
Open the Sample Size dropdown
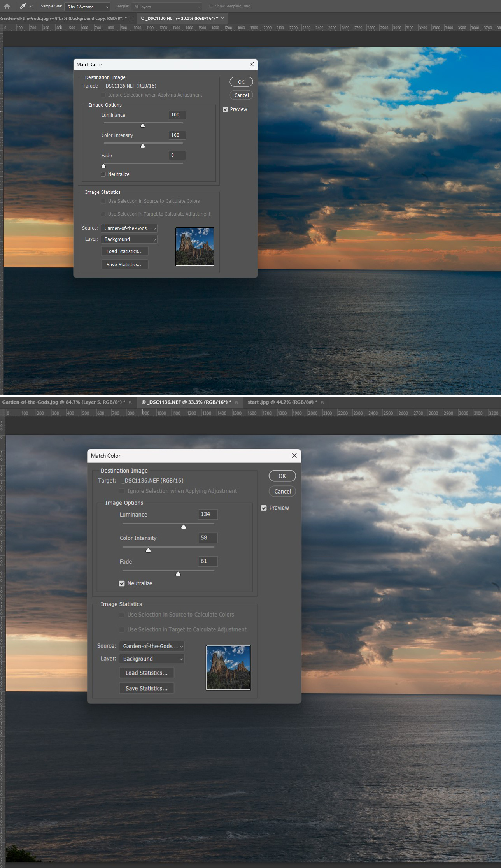(88, 7)
